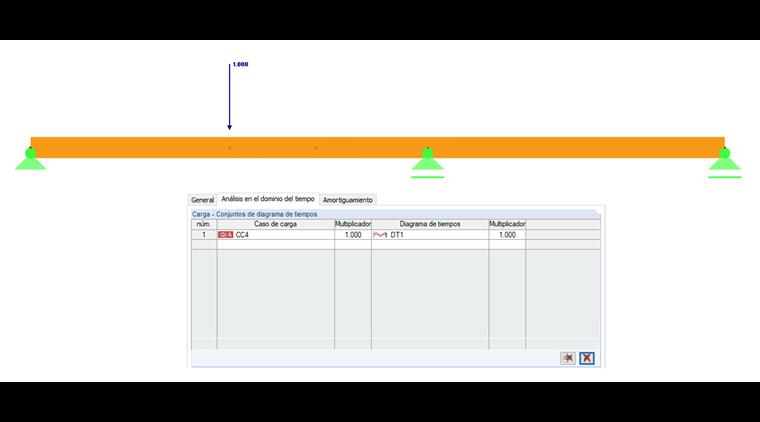Viewport: 760px width, 422px height.
Task: Click the delete all rows icon with blue border
Action: (x=586, y=358)
